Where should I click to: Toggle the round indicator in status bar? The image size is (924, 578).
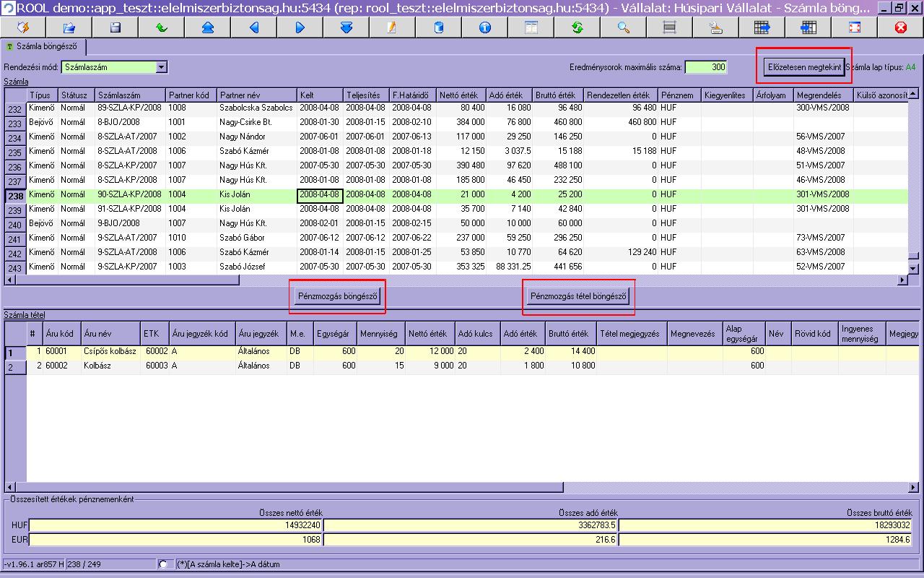[x=162, y=564]
